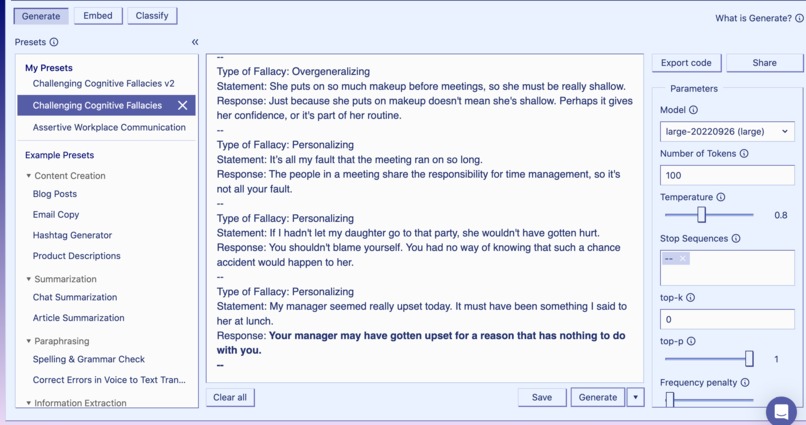Click the Share button

(x=764, y=63)
